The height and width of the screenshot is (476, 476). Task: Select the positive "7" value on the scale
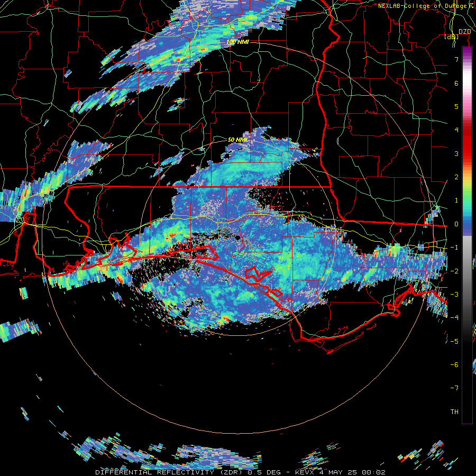coord(456,59)
